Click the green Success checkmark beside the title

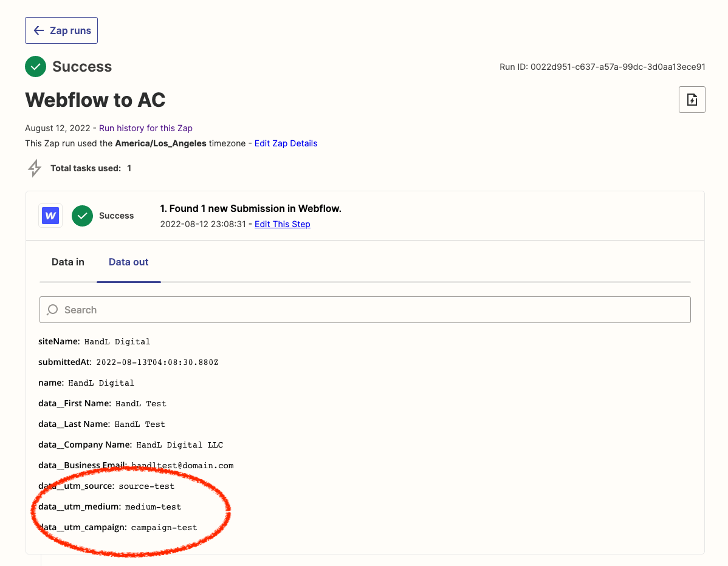point(35,67)
